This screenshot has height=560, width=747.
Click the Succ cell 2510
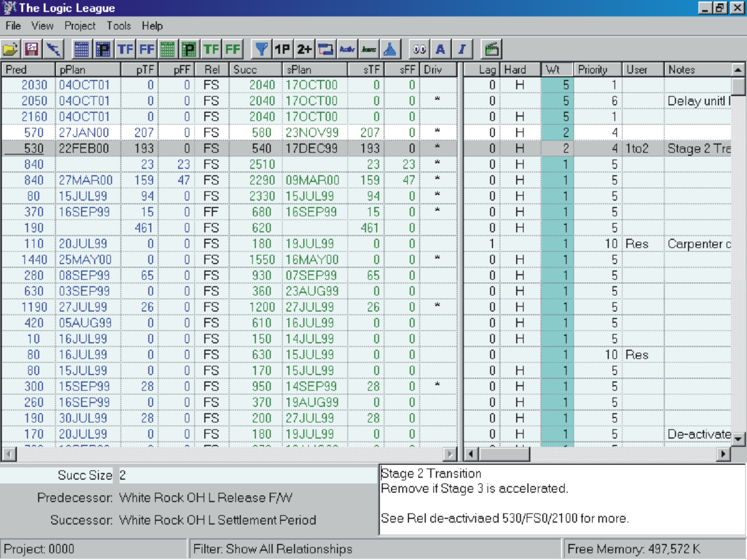[255, 164]
